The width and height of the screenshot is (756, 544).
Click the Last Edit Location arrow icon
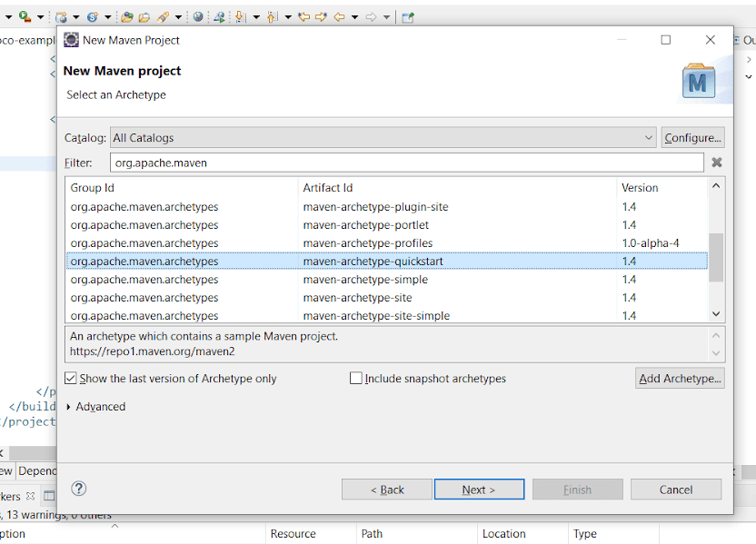[x=303, y=17]
